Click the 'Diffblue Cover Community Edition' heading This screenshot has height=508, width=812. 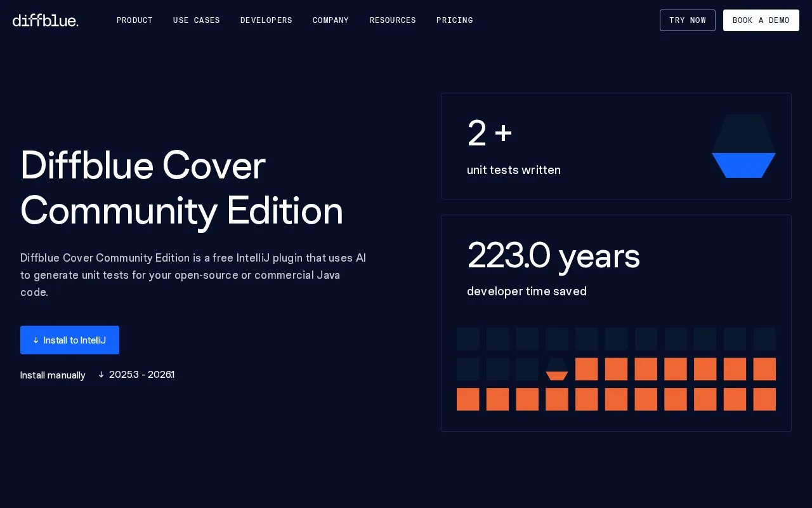[181, 188]
